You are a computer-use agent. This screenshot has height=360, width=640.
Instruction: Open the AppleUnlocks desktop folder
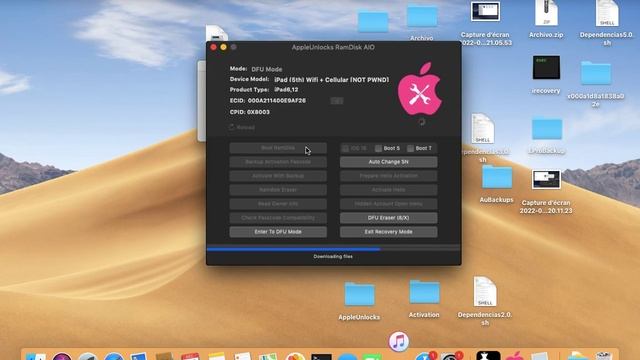[x=359, y=294]
